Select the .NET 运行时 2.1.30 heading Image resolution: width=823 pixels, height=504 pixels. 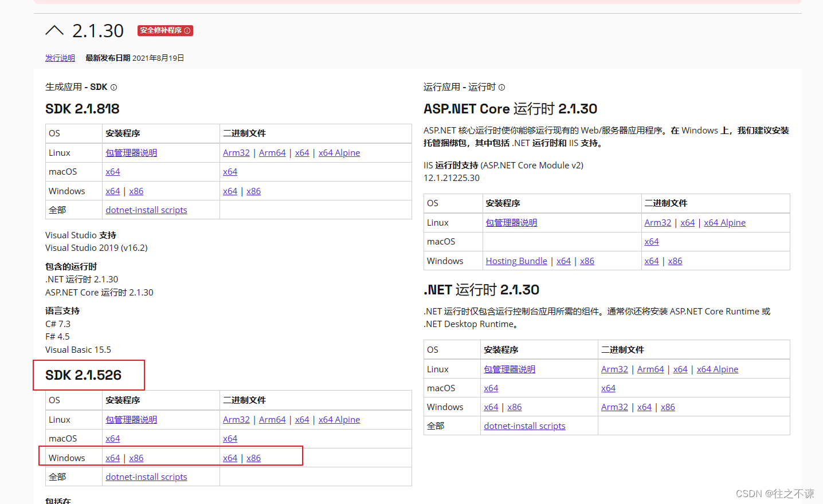pyautogui.click(x=481, y=290)
